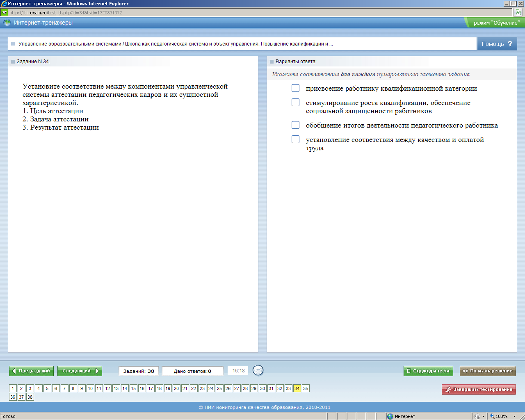The height and width of the screenshot is (420, 525).
Task: Jump to question 1
Action: point(13,388)
